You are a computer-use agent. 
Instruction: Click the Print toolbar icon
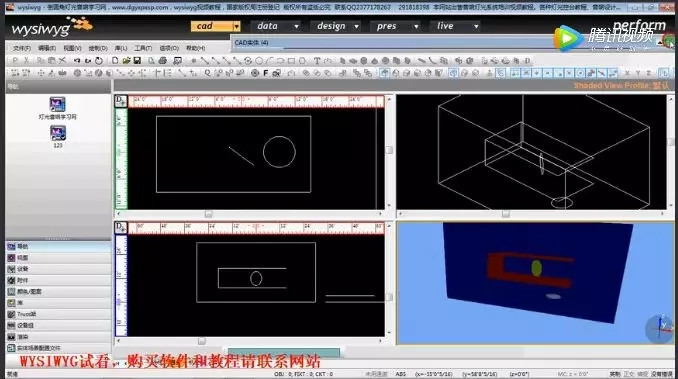[x=163, y=61]
